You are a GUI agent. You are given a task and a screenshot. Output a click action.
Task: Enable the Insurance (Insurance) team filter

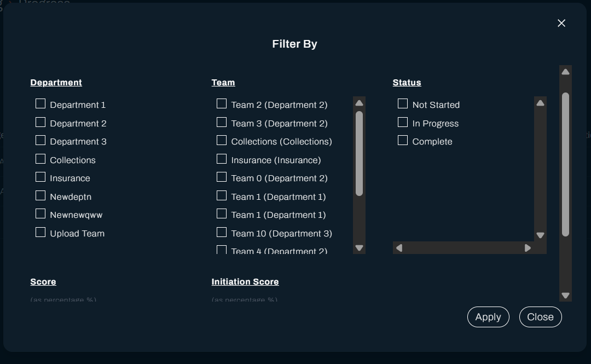pyautogui.click(x=222, y=159)
